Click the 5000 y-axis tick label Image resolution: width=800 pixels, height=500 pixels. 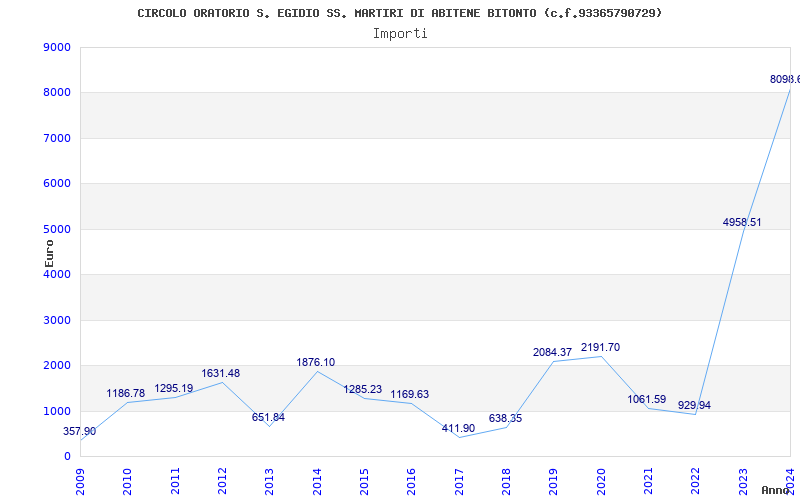[x=57, y=229]
